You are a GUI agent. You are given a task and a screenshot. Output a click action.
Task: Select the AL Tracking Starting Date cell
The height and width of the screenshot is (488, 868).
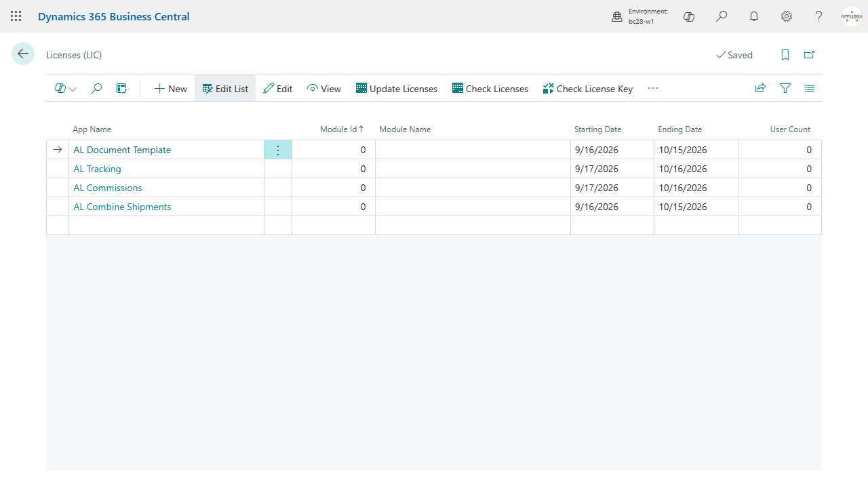point(612,169)
